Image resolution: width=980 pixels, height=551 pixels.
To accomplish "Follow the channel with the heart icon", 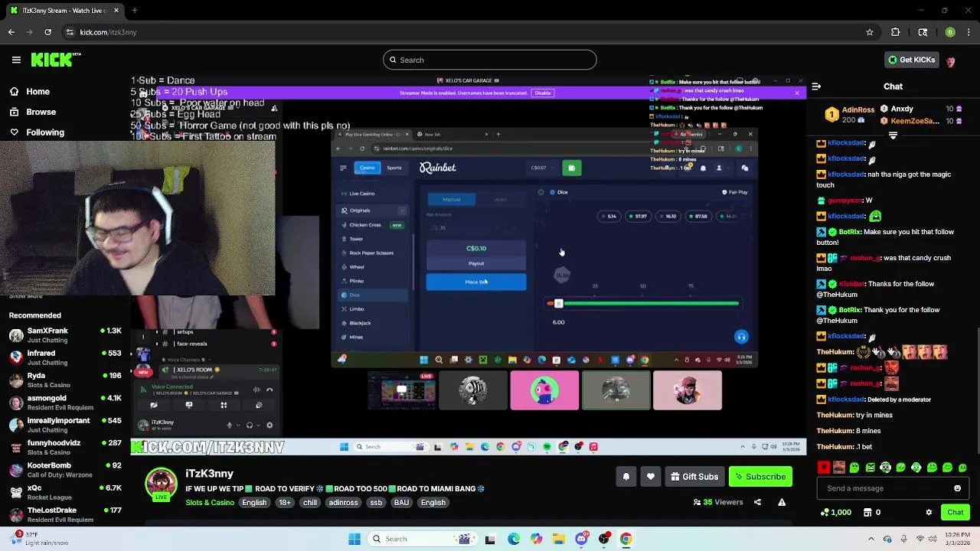I will (x=651, y=477).
